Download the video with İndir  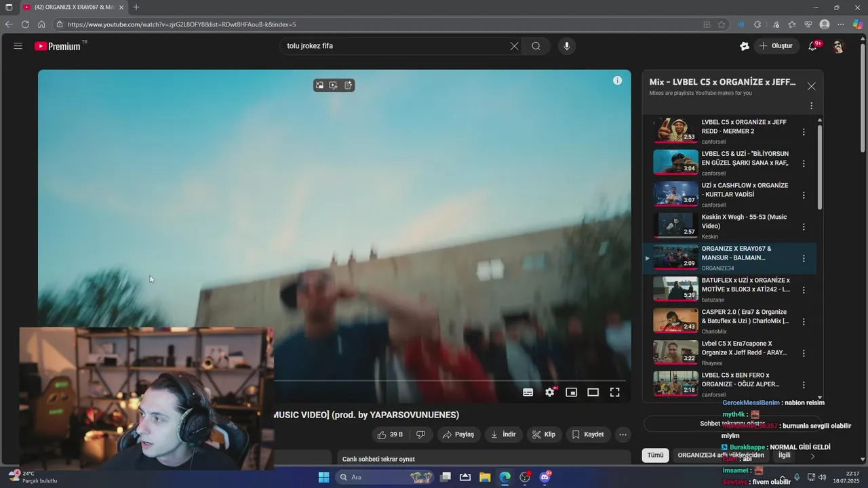(503, 434)
